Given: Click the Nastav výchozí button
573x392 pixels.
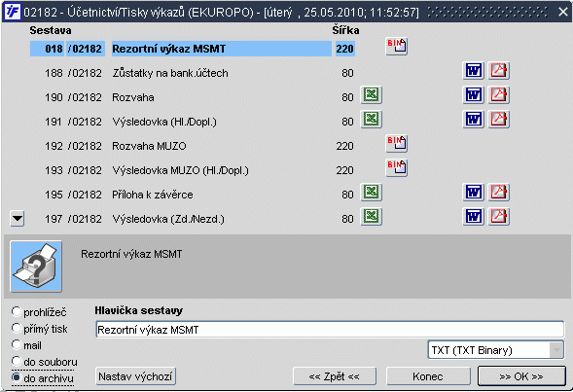Looking at the screenshot, I should coord(135,376).
